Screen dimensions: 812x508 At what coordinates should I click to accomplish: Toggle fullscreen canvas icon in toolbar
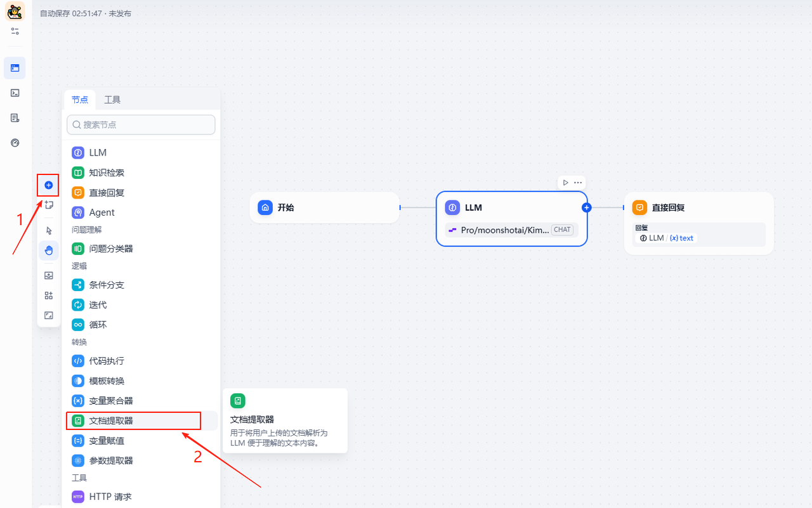click(49, 315)
